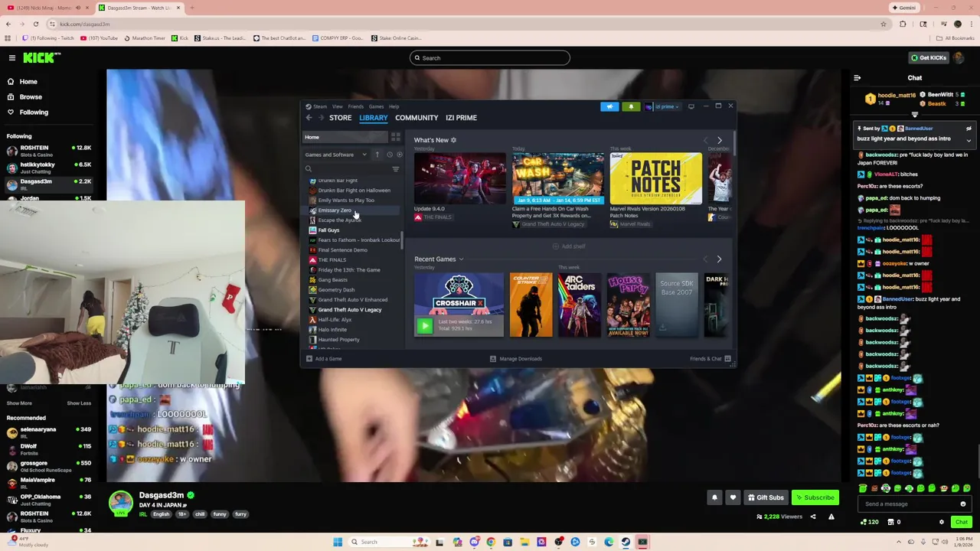The image size is (980, 551).
Task: Click the Gift Subs button
Action: point(766,497)
